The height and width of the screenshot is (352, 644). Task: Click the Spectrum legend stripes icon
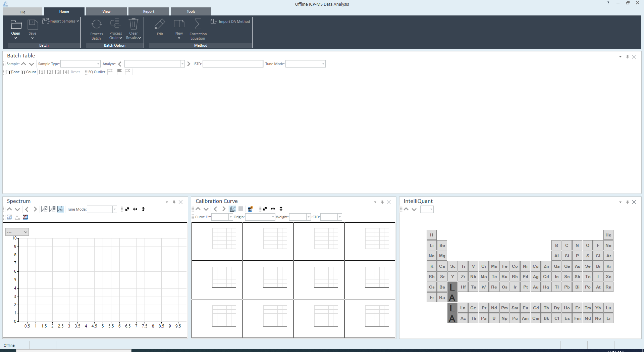click(x=25, y=217)
